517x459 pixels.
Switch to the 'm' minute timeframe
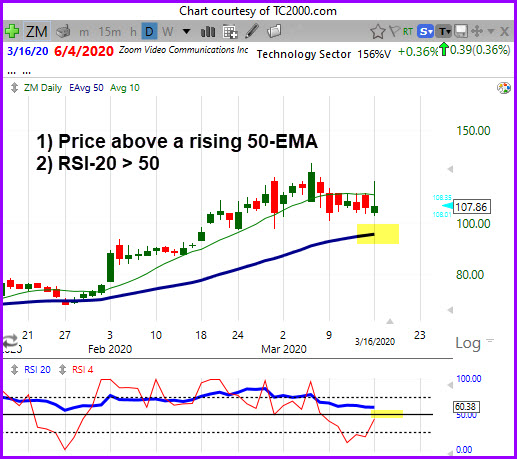click(x=84, y=32)
